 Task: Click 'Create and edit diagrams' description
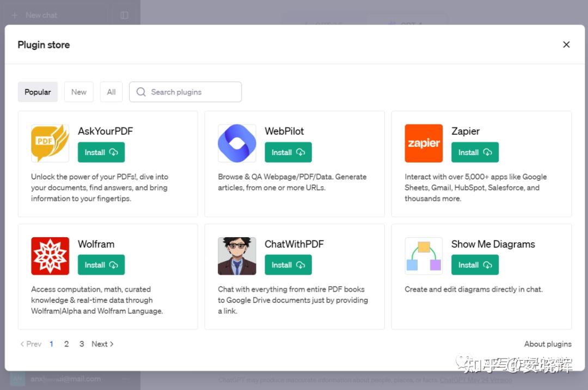tap(474, 289)
